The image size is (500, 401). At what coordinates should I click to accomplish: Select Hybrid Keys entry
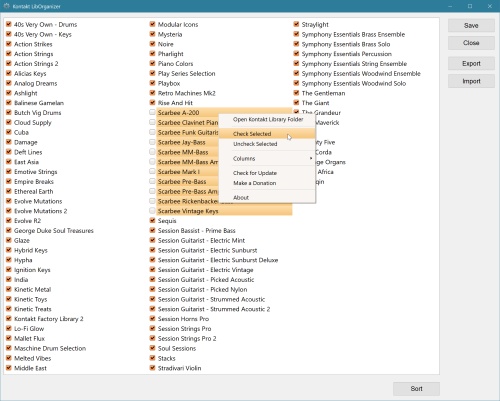[31, 250]
